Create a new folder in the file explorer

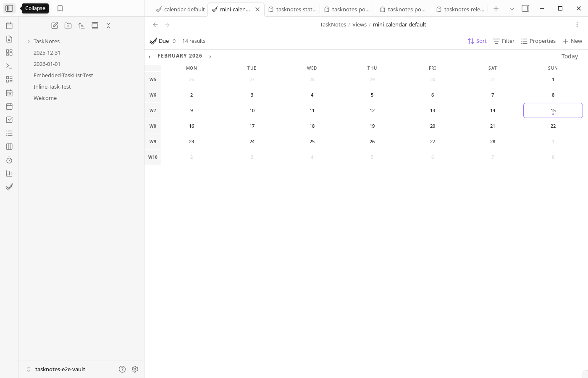[68, 25]
